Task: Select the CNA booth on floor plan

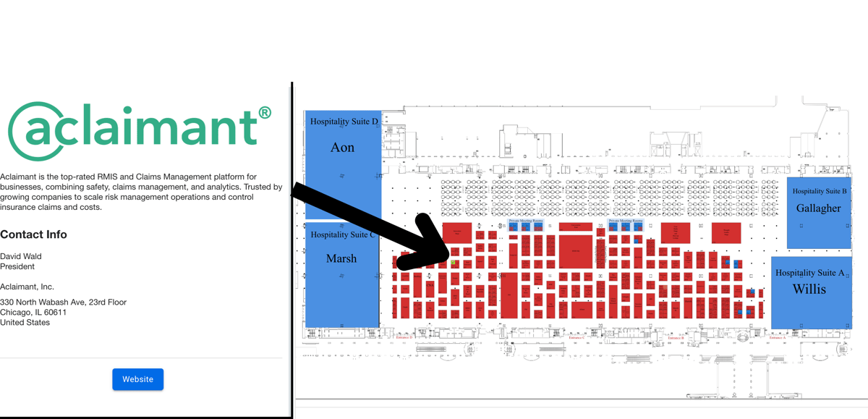Action: [x=430, y=289]
